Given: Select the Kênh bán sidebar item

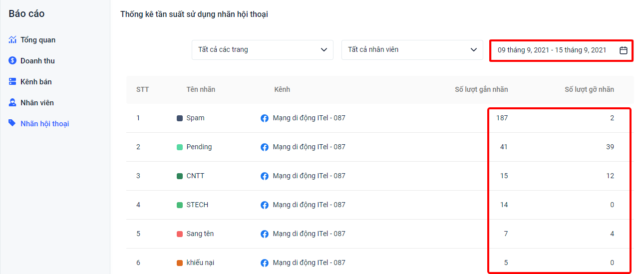Looking at the screenshot, I should [x=36, y=82].
